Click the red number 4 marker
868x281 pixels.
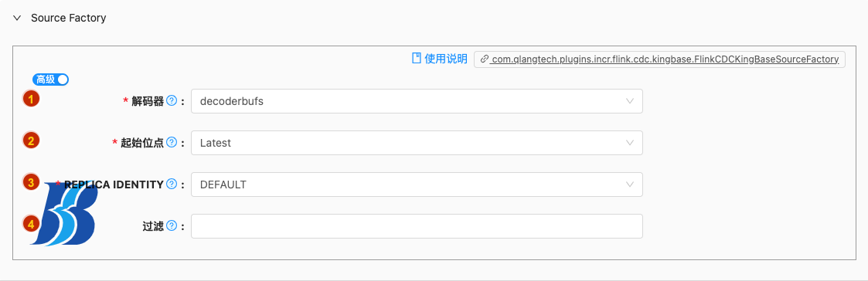[31, 224]
